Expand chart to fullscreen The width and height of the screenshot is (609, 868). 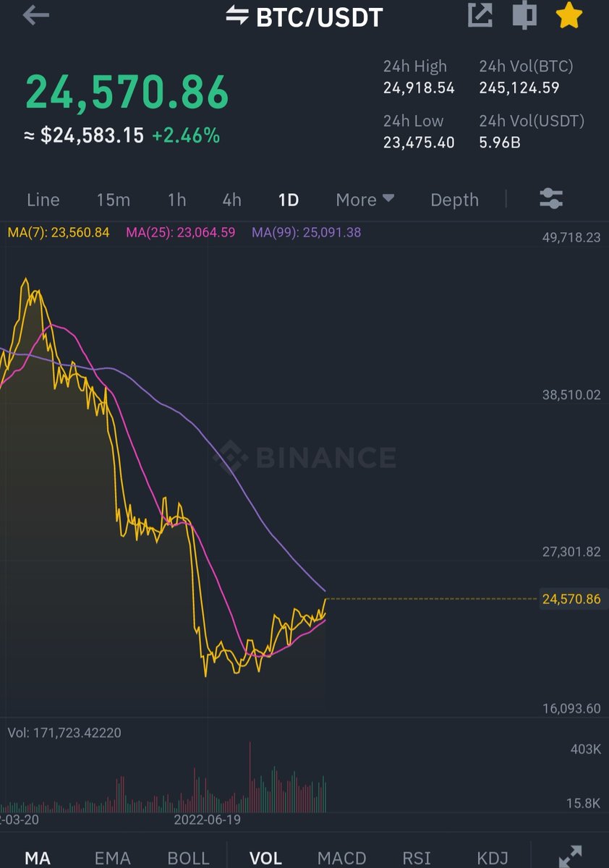571,856
